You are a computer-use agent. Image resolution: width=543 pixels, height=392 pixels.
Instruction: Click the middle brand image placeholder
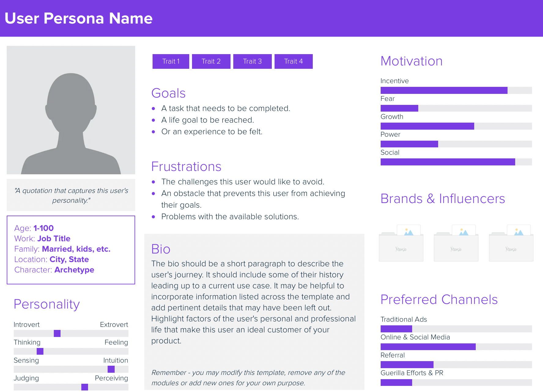tap(456, 243)
